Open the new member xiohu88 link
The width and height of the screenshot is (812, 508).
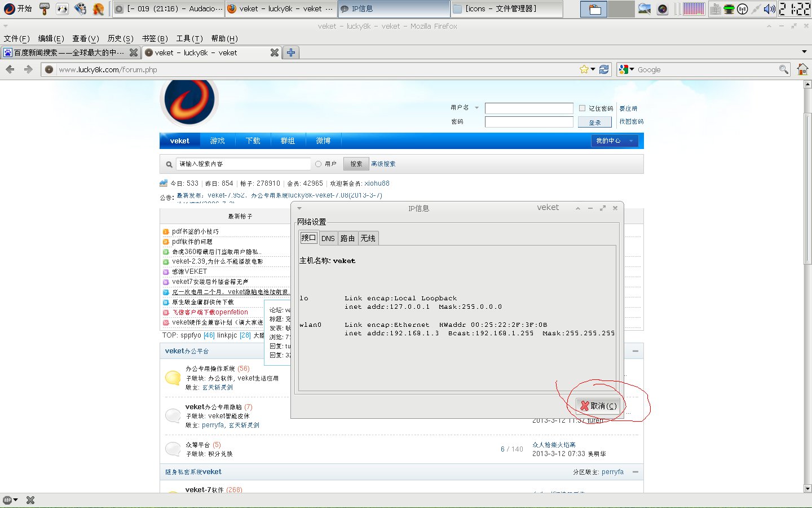coord(377,183)
